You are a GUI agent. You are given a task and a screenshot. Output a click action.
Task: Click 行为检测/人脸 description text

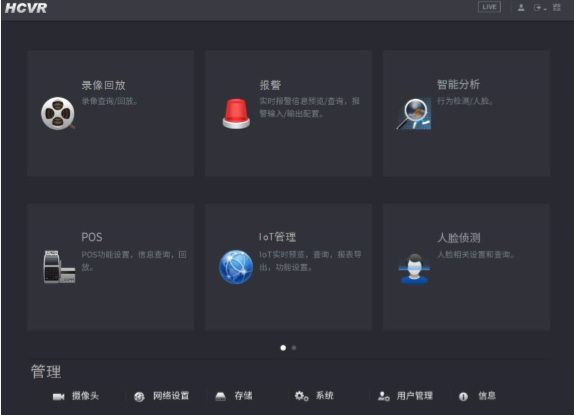tap(465, 101)
